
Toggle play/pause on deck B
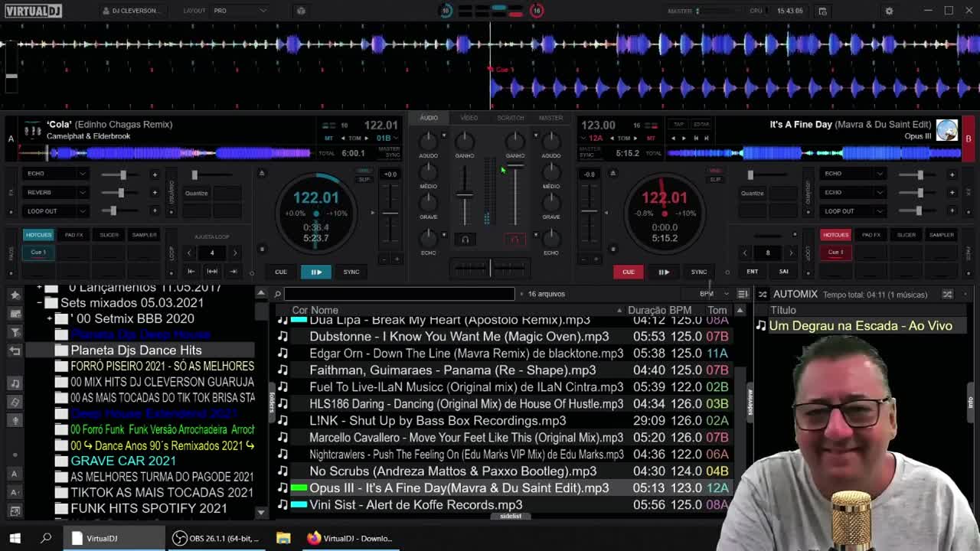[664, 272]
